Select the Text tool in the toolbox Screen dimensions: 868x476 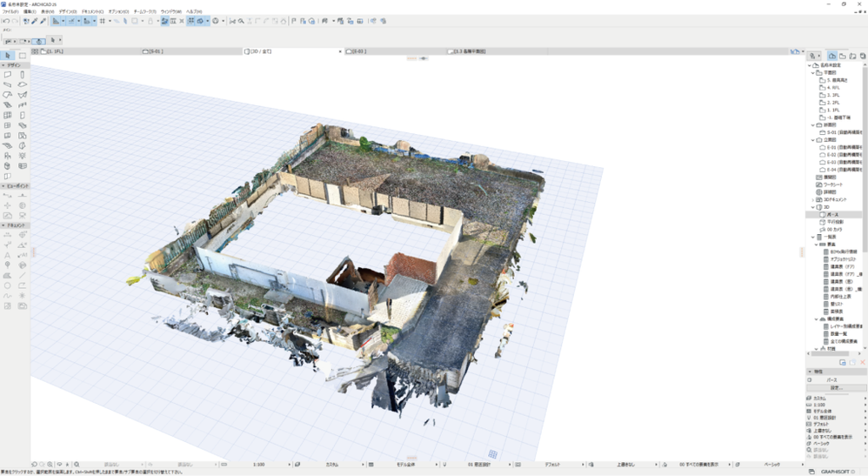click(x=8, y=255)
